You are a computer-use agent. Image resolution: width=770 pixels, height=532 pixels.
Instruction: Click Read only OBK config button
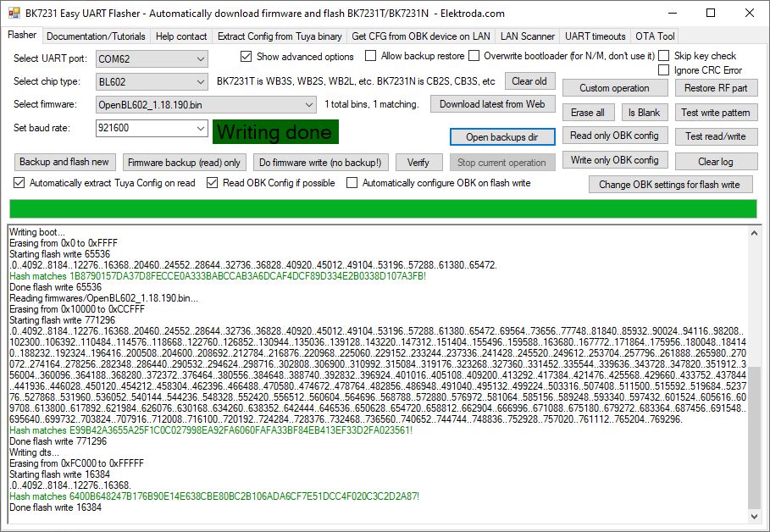(x=615, y=136)
